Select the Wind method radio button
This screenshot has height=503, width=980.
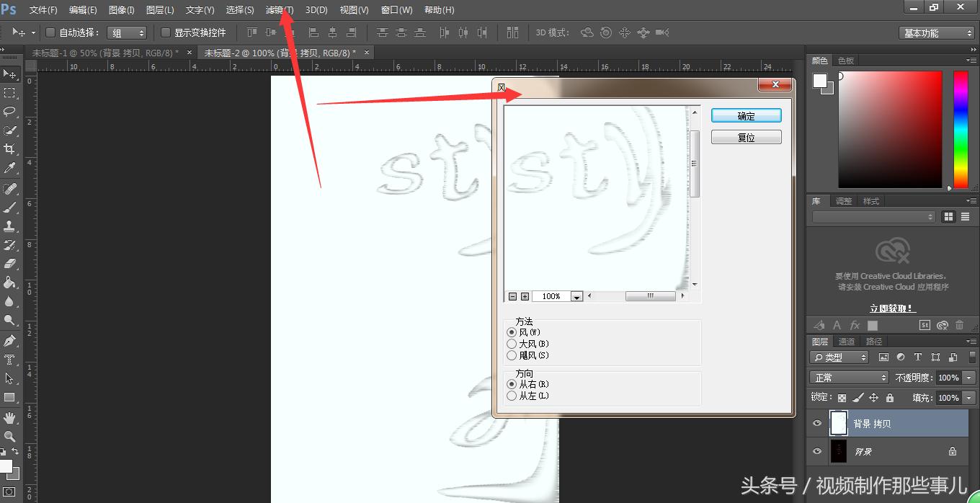click(512, 332)
